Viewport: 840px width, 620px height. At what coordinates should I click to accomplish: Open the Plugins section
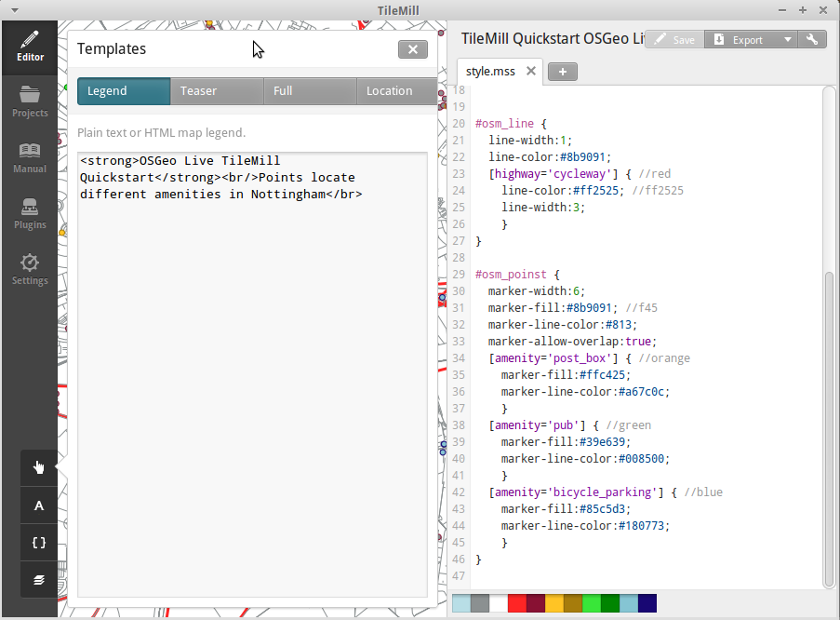[30, 214]
